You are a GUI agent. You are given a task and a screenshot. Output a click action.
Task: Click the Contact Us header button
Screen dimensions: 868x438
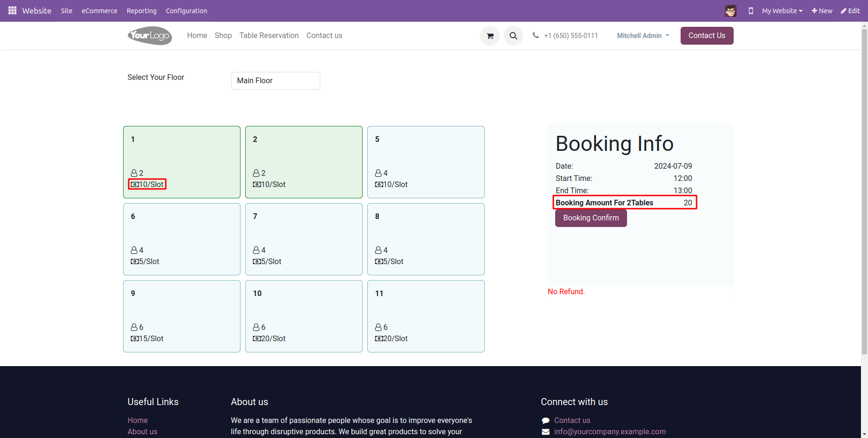[x=707, y=36]
